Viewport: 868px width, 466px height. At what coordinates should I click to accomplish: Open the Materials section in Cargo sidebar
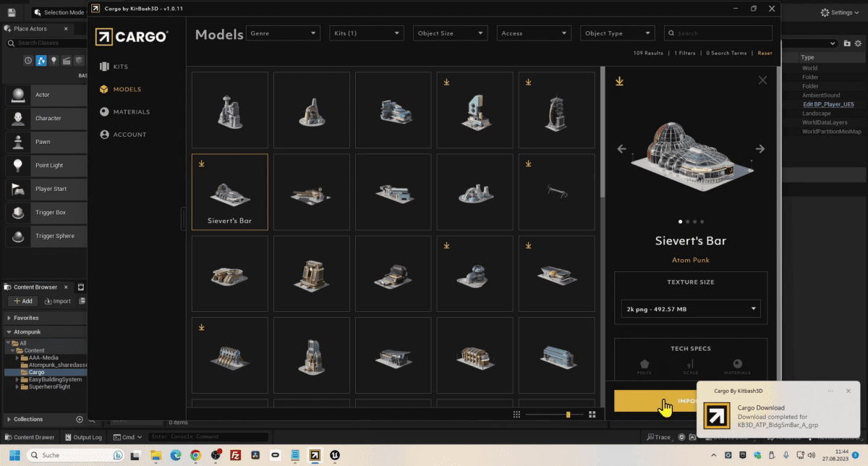pos(125,111)
